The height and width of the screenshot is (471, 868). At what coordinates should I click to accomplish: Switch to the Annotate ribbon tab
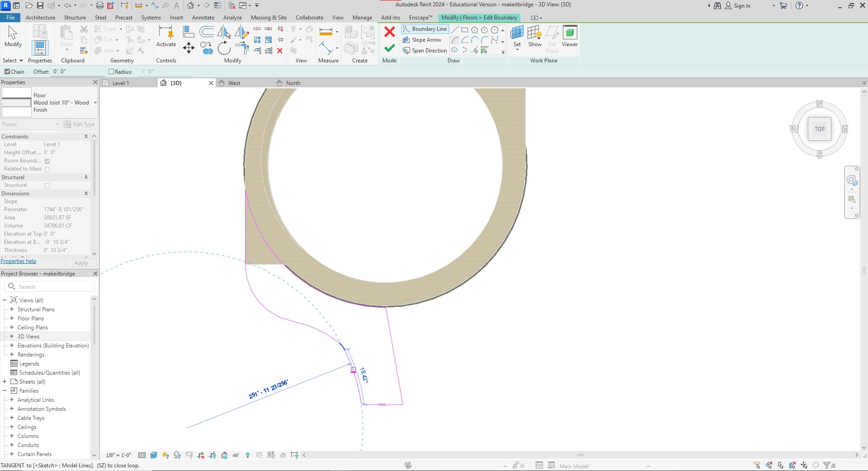(203, 18)
